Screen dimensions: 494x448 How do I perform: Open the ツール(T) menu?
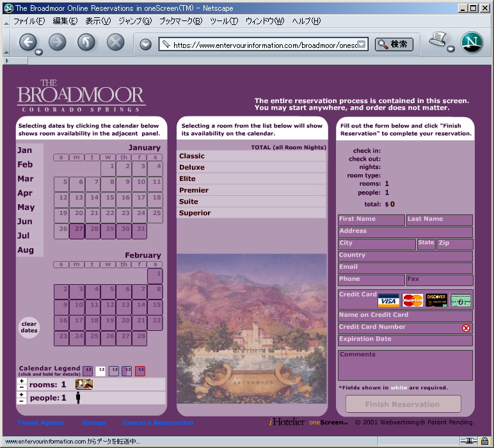coord(224,21)
